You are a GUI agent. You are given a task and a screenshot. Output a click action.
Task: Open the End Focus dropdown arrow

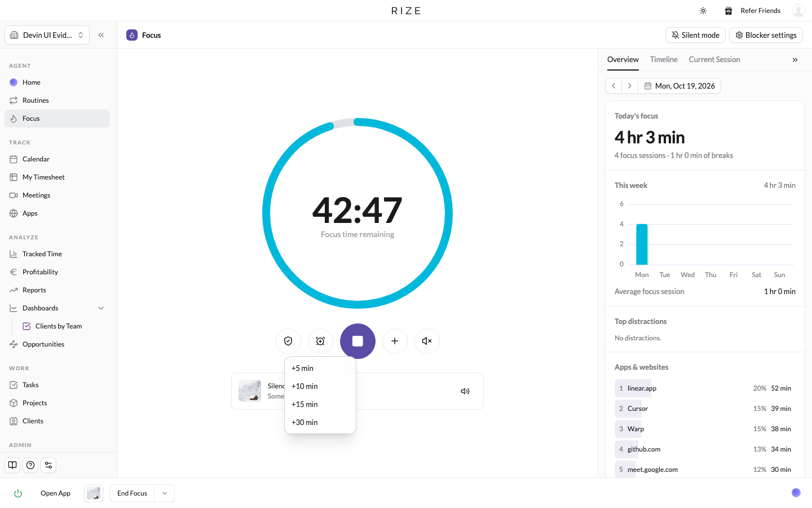click(165, 493)
